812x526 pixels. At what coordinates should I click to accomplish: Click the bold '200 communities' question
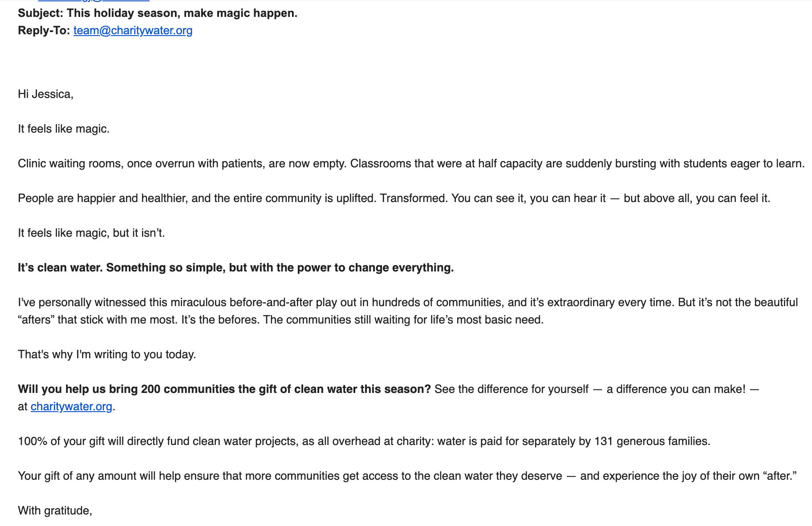(x=224, y=389)
